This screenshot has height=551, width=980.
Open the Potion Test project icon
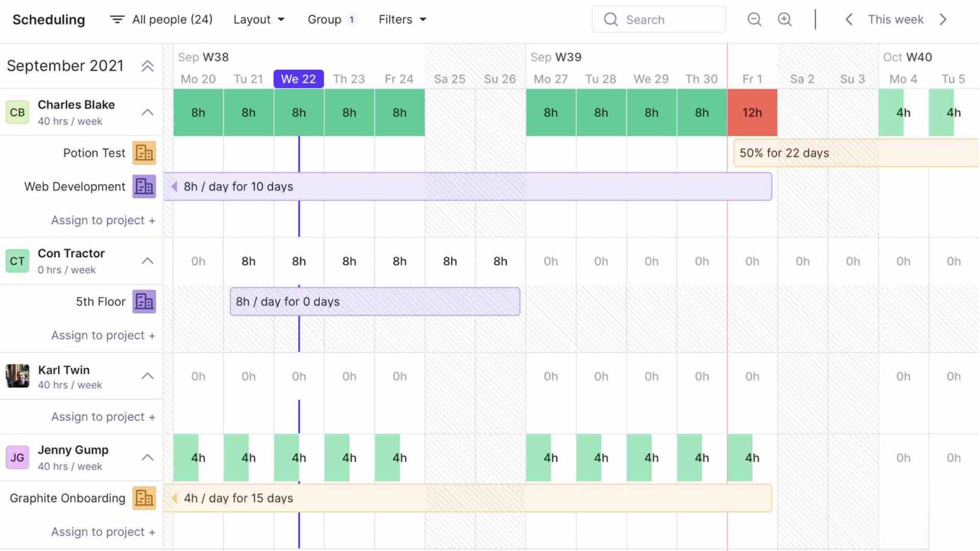[144, 153]
